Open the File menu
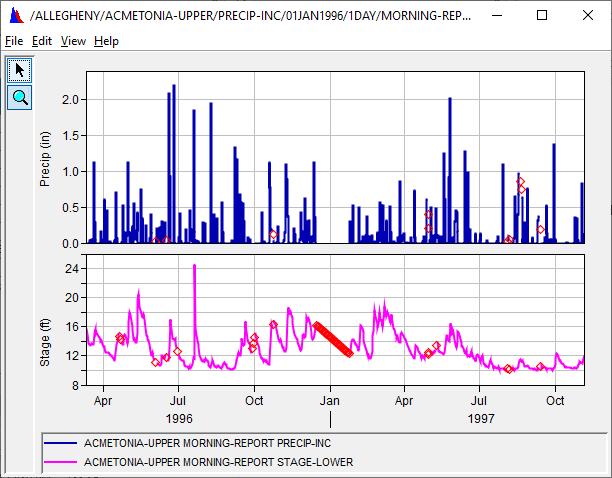 (x=13, y=41)
